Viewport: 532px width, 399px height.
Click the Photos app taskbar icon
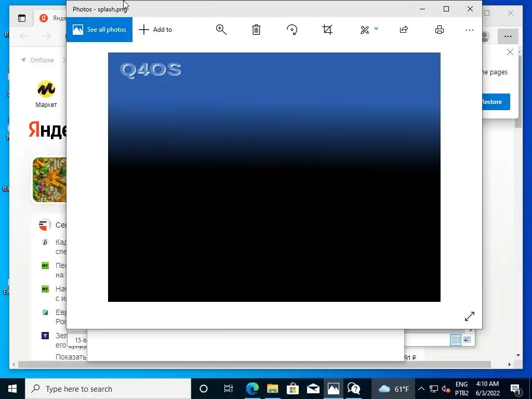[x=333, y=389]
